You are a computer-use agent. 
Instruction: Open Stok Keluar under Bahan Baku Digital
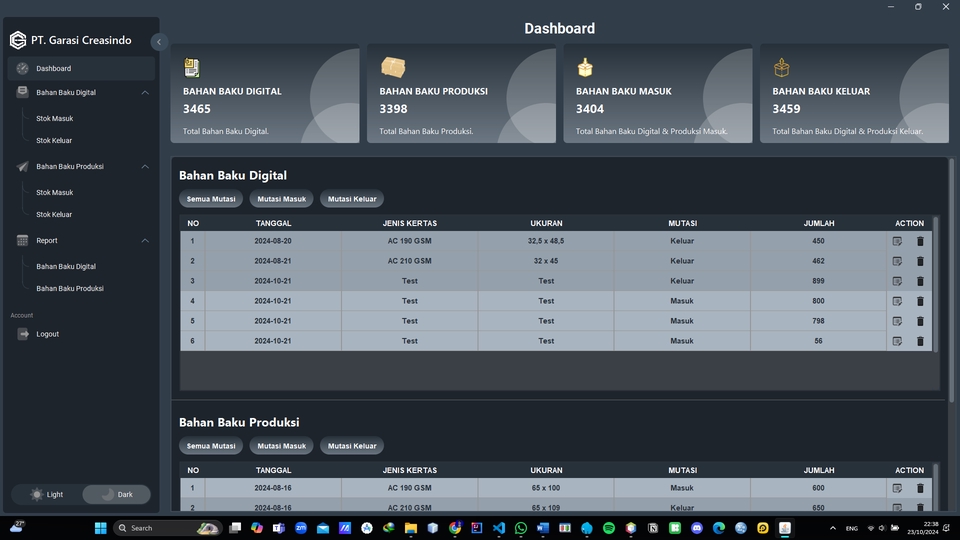click(54, 140)
